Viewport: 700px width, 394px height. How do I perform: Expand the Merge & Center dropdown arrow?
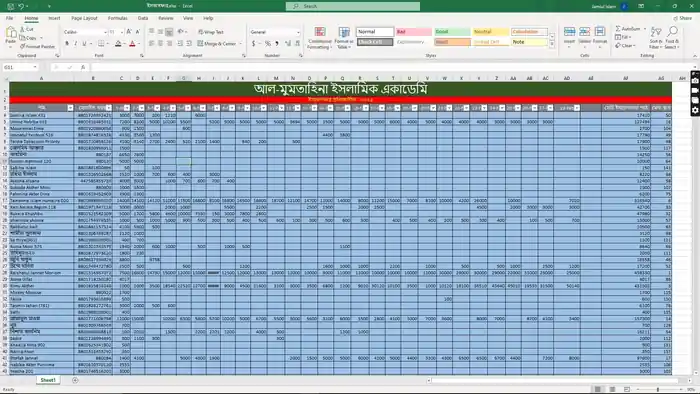pos(240,44)
